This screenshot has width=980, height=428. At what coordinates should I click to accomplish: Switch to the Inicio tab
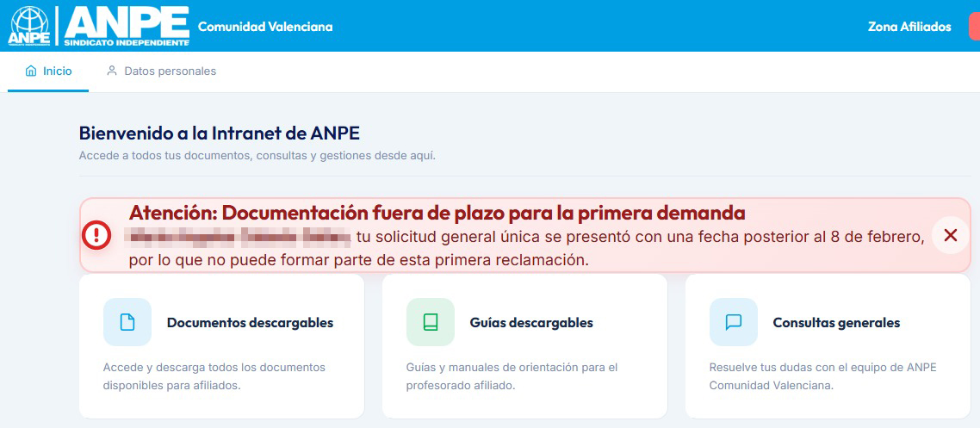coord(57,71)
